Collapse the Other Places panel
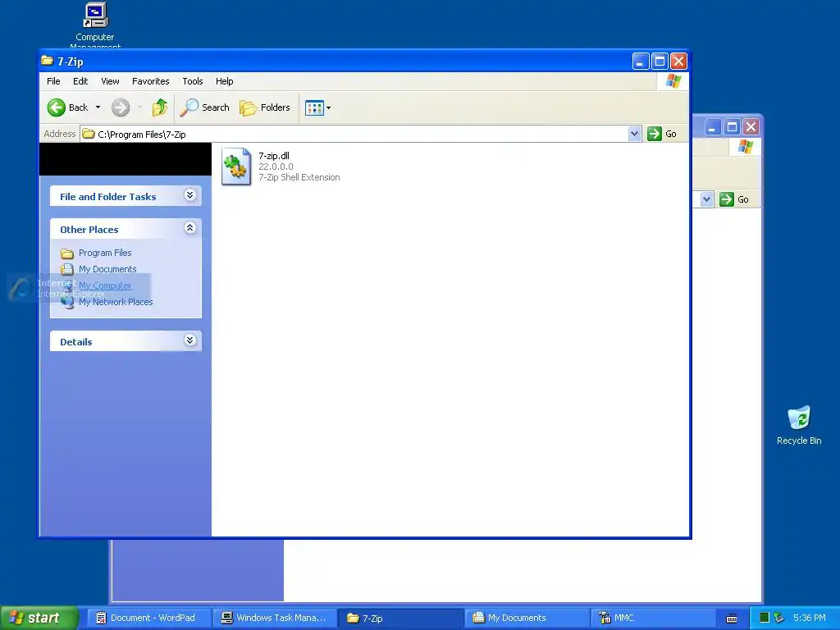The height and width of the screenshot is (630, 840). 189,228
